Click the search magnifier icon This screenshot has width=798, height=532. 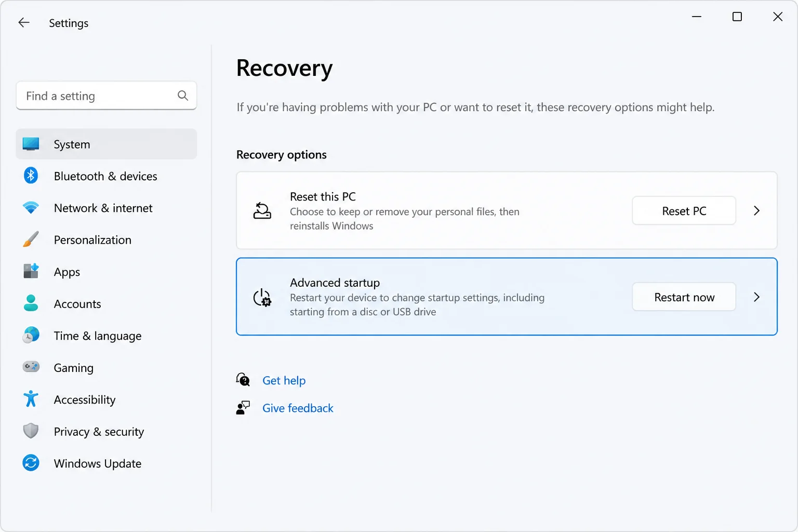pyautogui.click(x=183, y=96)
